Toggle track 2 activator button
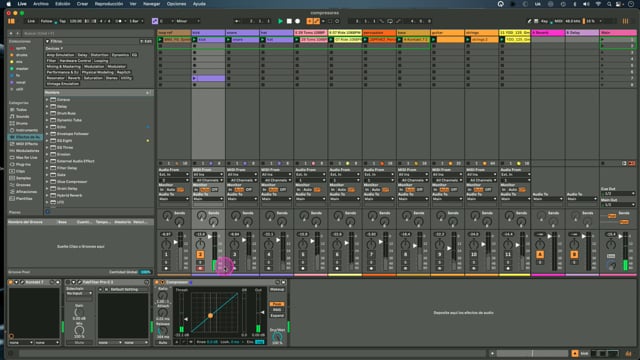The height and width of the screenshot is (360, 640). pos(200,254)
